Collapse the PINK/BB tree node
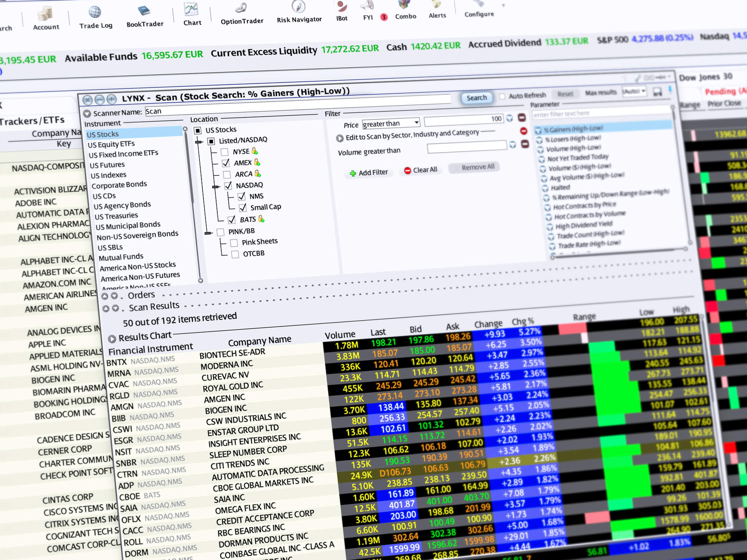The width and height of the screenshot is (747, 560). pyautogui.click(x=208, y=233)
